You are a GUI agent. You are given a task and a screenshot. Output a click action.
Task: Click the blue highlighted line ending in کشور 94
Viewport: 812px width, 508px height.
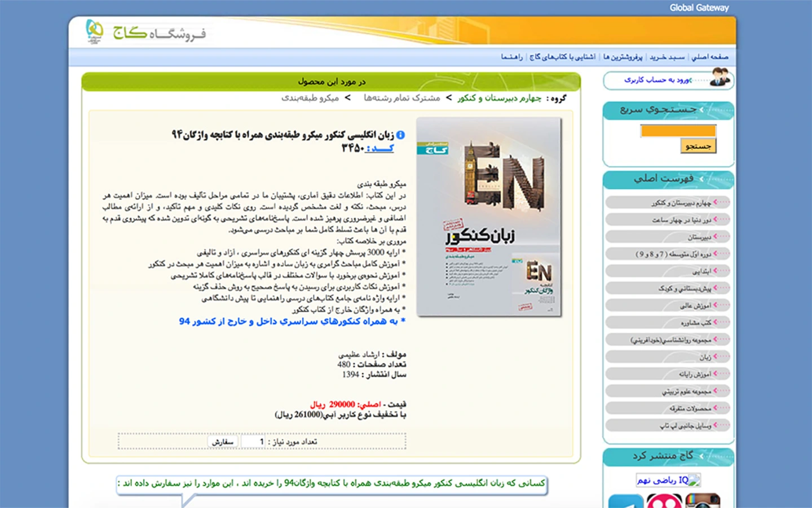292,321
